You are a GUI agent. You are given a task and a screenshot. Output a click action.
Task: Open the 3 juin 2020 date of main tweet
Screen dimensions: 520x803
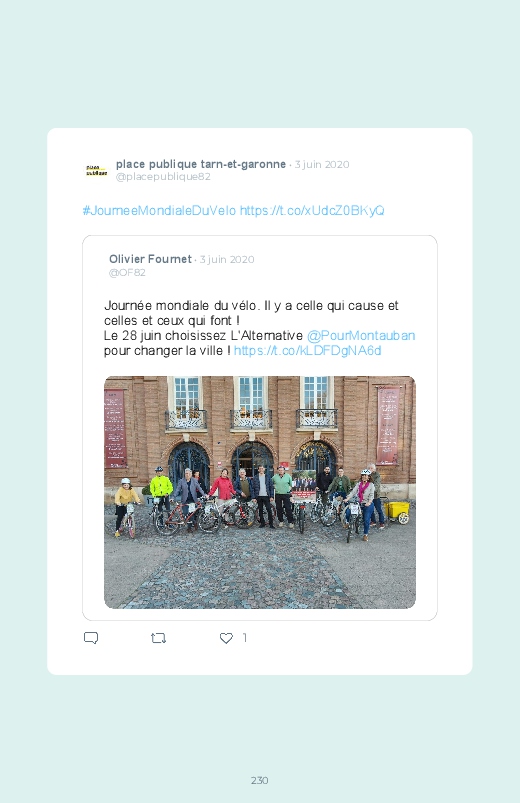point(322,164)
